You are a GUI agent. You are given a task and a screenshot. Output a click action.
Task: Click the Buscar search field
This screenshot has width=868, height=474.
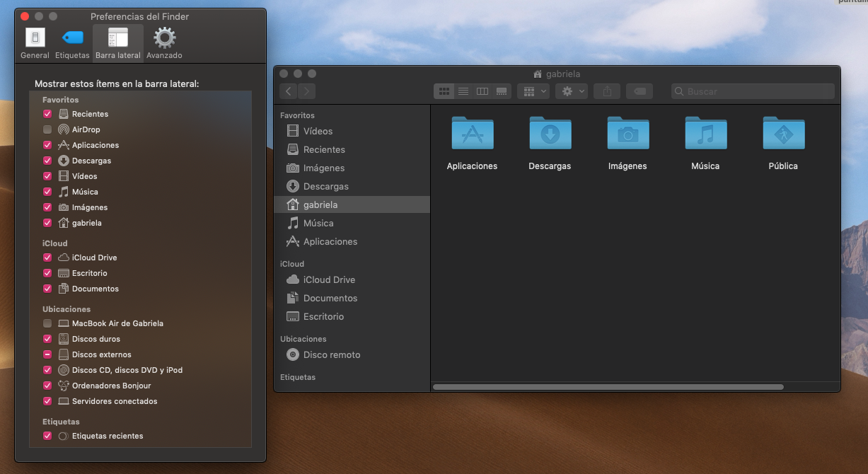pos(753,91)
